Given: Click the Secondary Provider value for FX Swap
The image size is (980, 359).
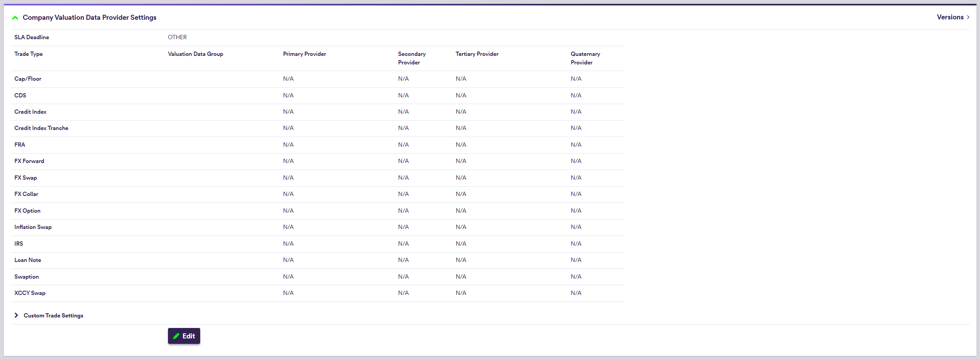Looking at the screenshot, I should 403,178.
